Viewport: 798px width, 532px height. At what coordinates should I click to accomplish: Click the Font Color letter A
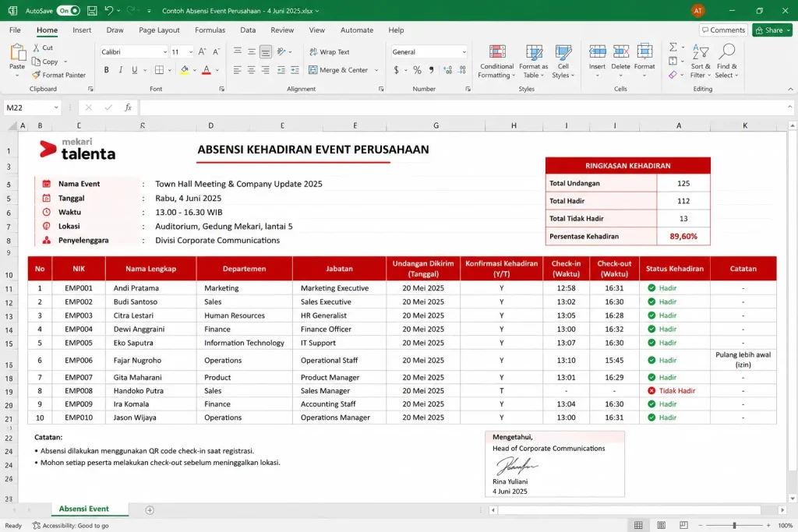point(206,70)
